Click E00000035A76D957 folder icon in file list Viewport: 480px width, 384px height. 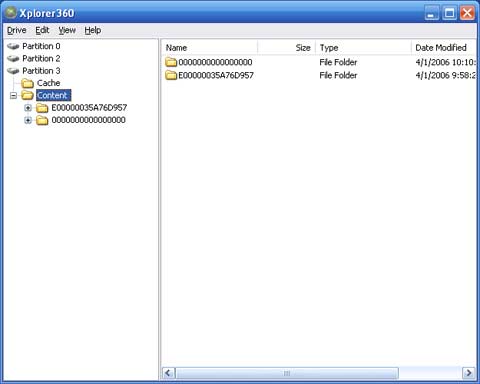pos(171,75)
